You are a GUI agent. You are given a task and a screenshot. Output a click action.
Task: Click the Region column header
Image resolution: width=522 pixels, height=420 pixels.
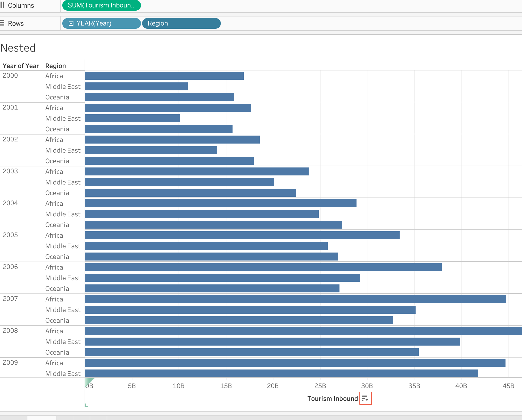[x=56, y=66]
